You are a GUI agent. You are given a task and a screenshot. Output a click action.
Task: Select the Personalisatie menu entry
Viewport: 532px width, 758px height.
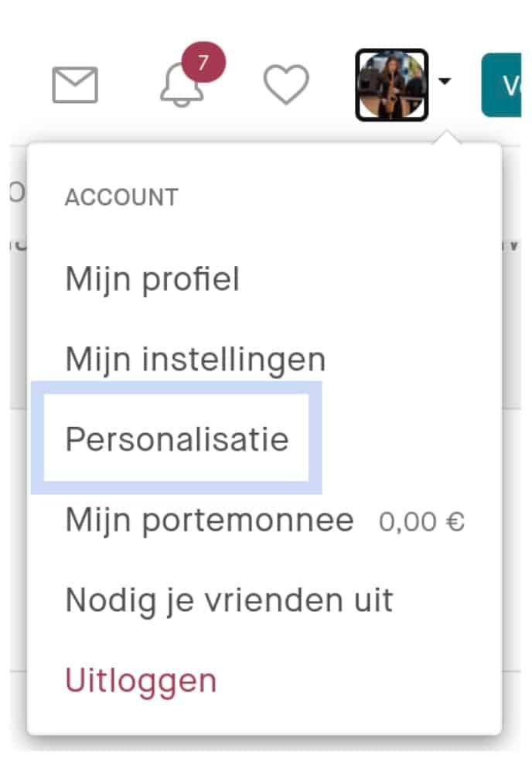pyautogui.click(x=177, y=439)
